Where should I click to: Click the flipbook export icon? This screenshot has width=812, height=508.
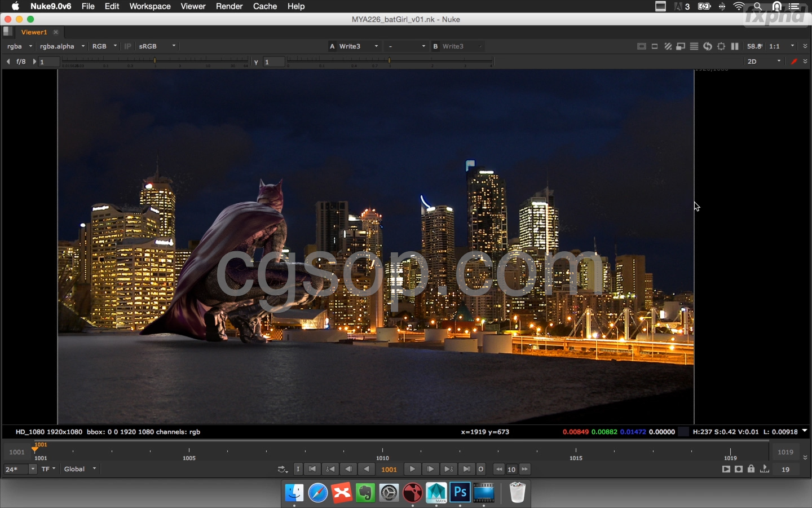(765, 469)
